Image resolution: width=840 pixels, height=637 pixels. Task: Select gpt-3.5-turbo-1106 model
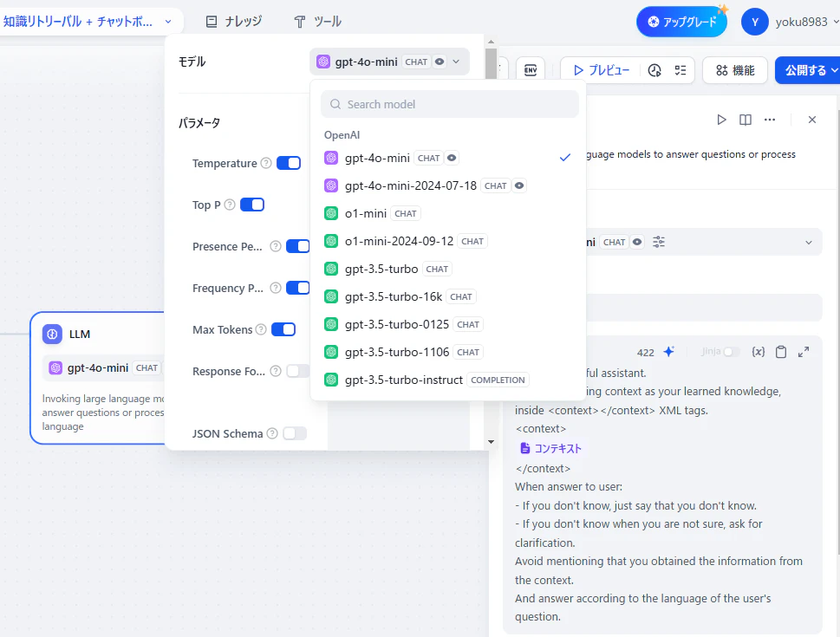tap(448, 352)
